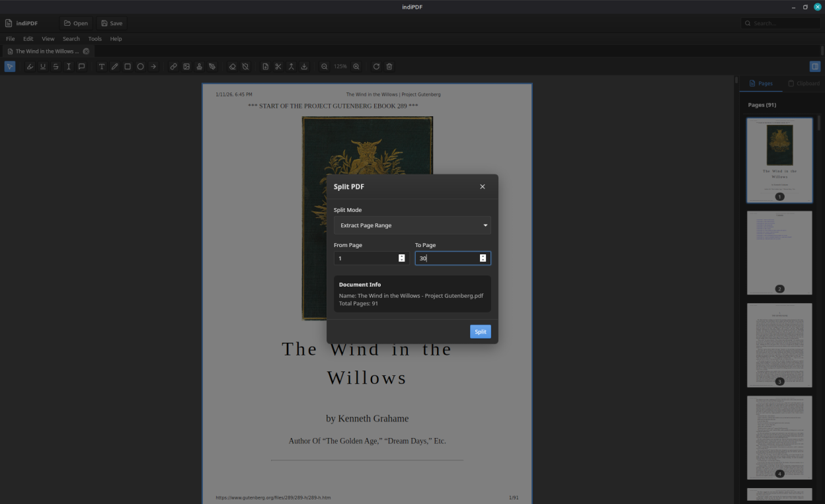Open the Split Mode dropdown

(412, 225)
